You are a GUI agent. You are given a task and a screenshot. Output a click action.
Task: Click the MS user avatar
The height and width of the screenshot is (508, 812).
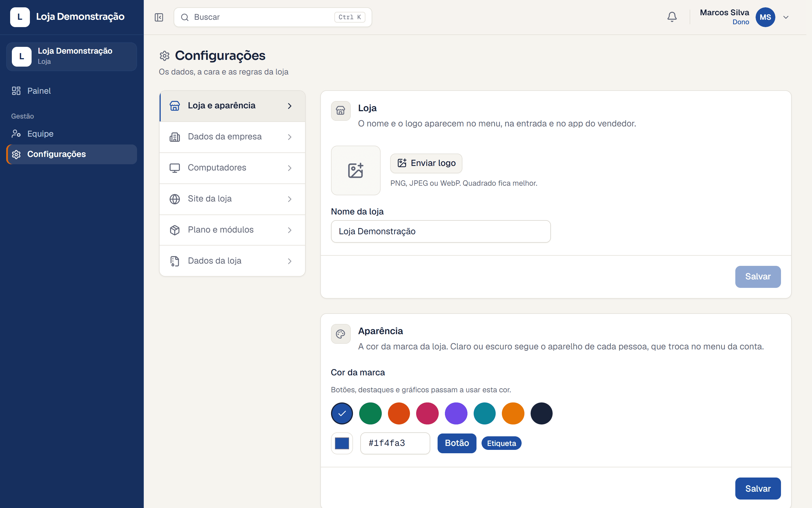pos(765,17)
